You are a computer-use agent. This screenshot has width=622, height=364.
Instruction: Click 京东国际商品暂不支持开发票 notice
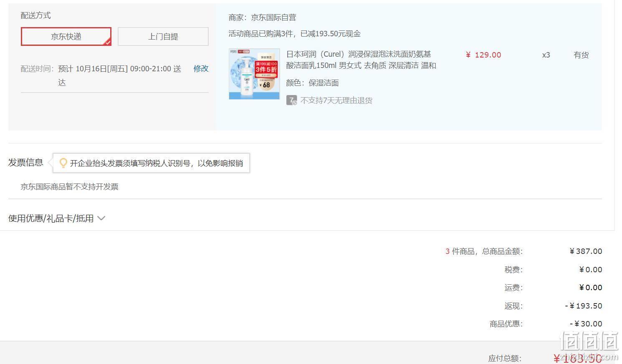(x=70, y=187)
